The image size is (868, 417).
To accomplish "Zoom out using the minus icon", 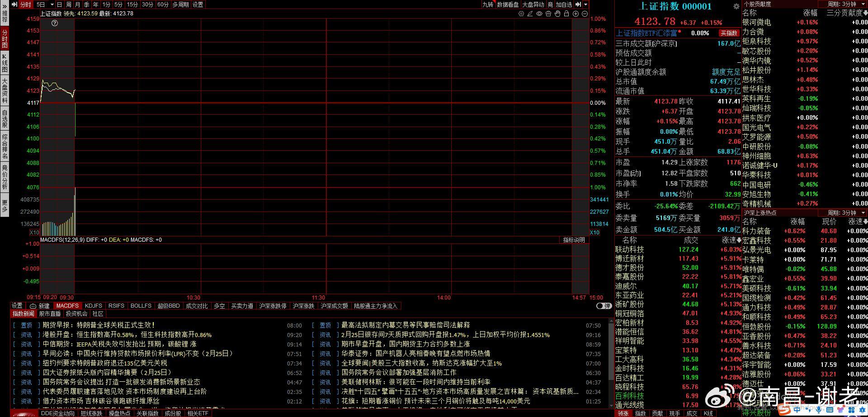I will point(585,14).
